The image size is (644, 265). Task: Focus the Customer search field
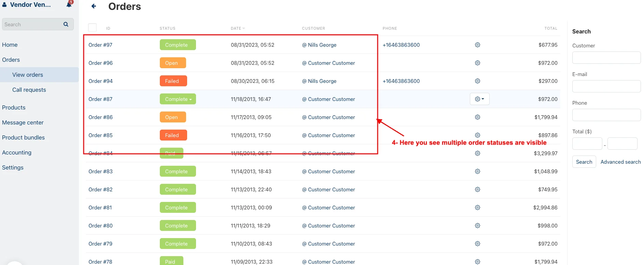(x=606, y=58)
